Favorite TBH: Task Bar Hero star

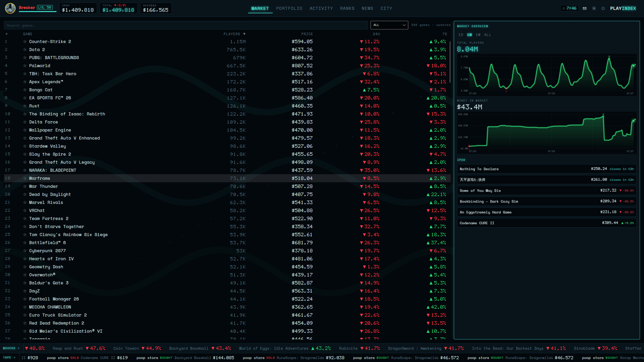(x=25, y=74)
